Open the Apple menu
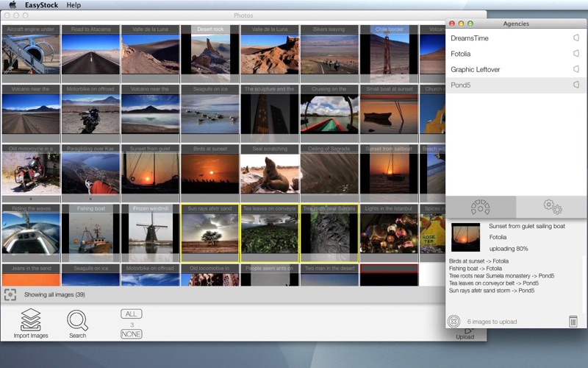588x368 pixels. [12, 5]
